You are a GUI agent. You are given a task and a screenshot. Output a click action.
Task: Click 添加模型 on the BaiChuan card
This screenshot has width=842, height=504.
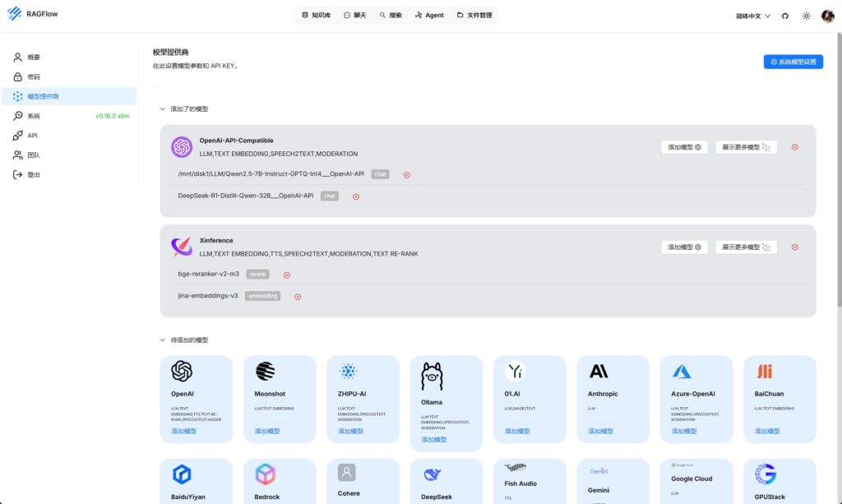click(767, 431)
